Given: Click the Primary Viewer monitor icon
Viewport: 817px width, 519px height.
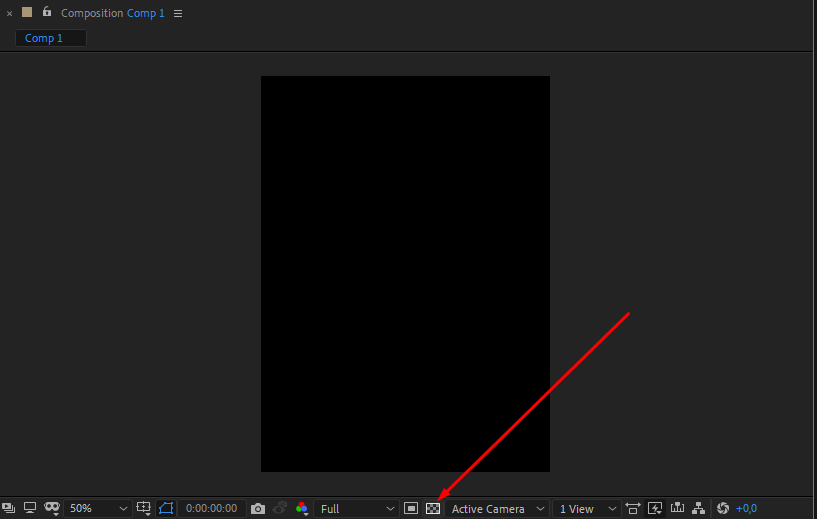Looking at the screenshot, I should (30, 508).
